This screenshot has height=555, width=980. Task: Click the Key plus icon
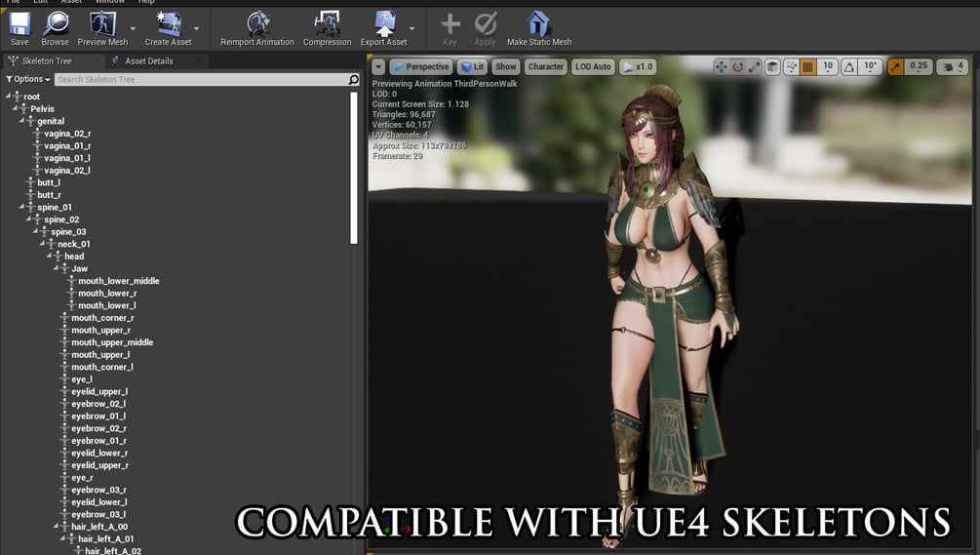[x=450, y=24]
